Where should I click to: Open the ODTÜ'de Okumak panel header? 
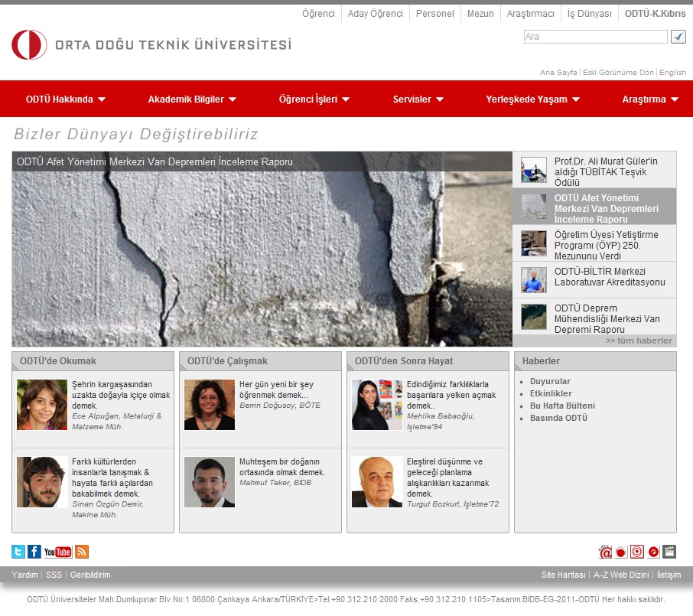pyautogui.click(x=93, y=361)
